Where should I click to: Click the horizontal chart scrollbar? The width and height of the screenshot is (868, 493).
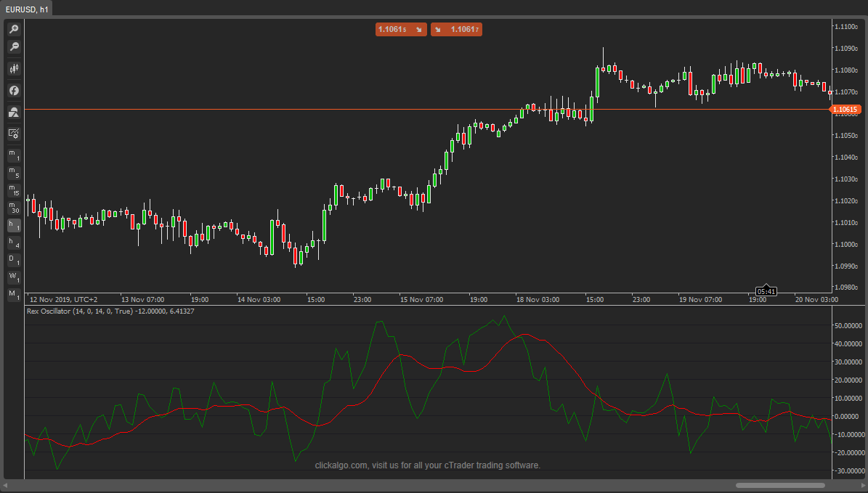pos(780,485)
